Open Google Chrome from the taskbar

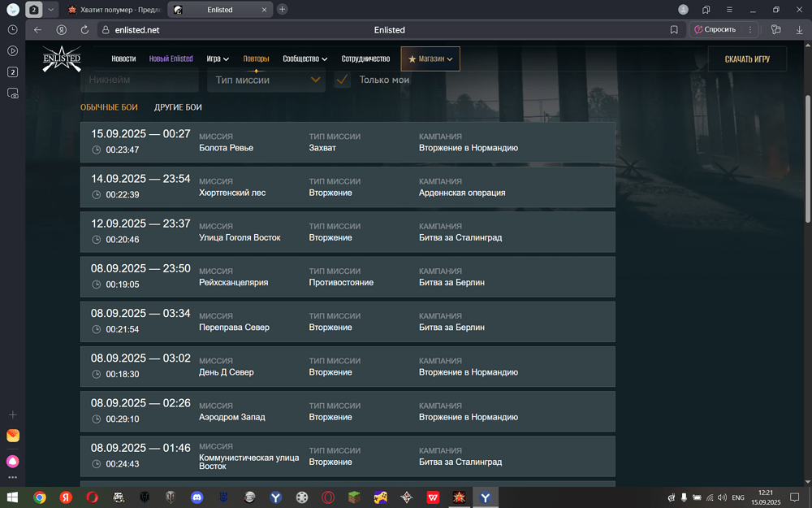[40, 497]
